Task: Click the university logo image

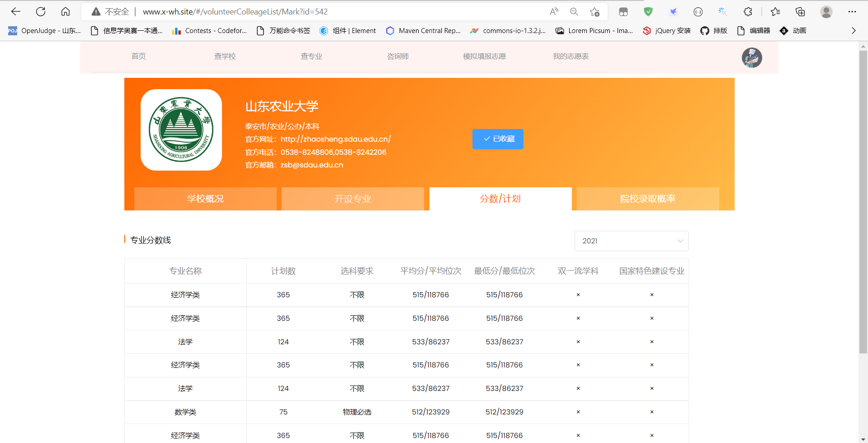Action: [x=181, y=130]
